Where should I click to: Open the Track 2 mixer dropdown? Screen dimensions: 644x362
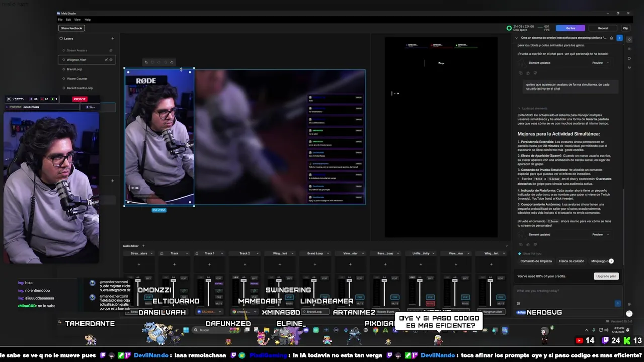(x=257, y=253)
